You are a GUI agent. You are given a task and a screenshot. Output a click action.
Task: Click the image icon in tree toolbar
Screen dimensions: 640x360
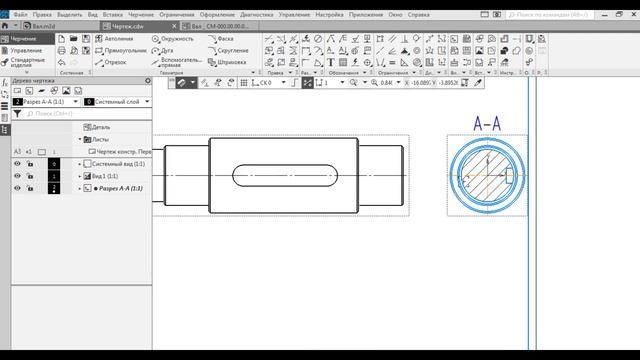(66, 91)
